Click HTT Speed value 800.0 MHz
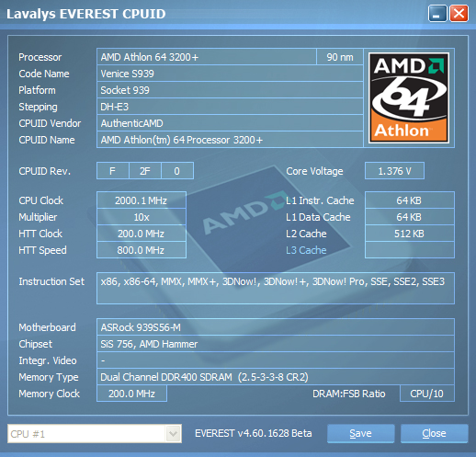The image size is (476, 457). pyautogui.click(x=142, y=250)
